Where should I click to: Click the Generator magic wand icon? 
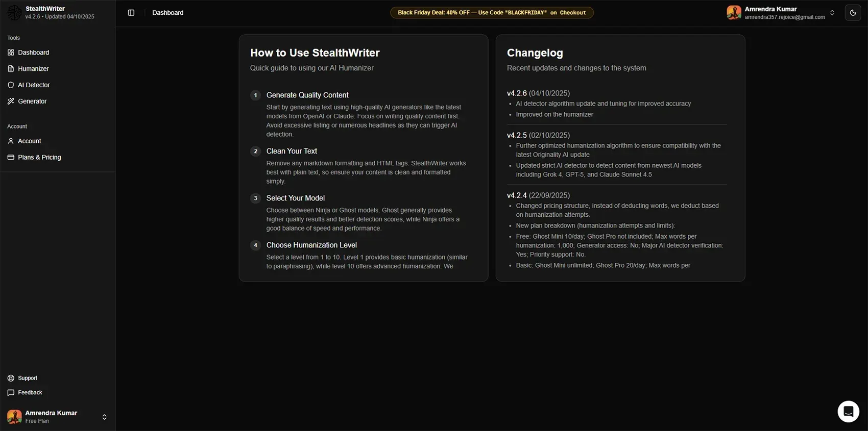[x=11, y=102]
